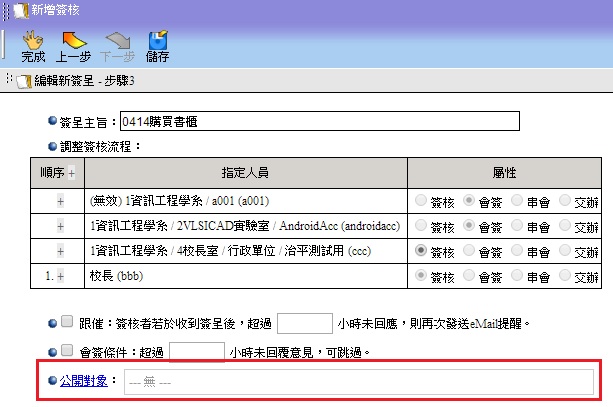The height and width of the screenshot is (407, 613).
Task: Click the 儲存 (Save) toolbar icon
Action: click(x=157, y=45)
